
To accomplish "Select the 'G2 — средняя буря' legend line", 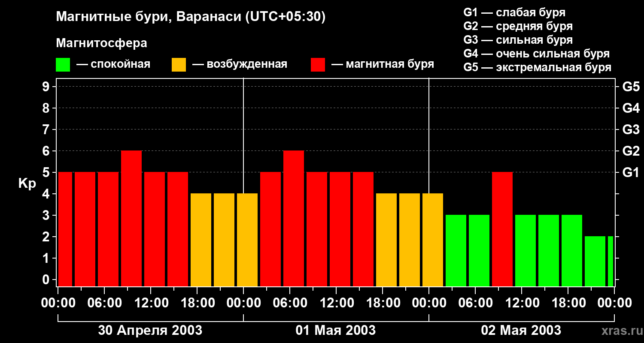I will pyautogui.click(x=518, y=26).
